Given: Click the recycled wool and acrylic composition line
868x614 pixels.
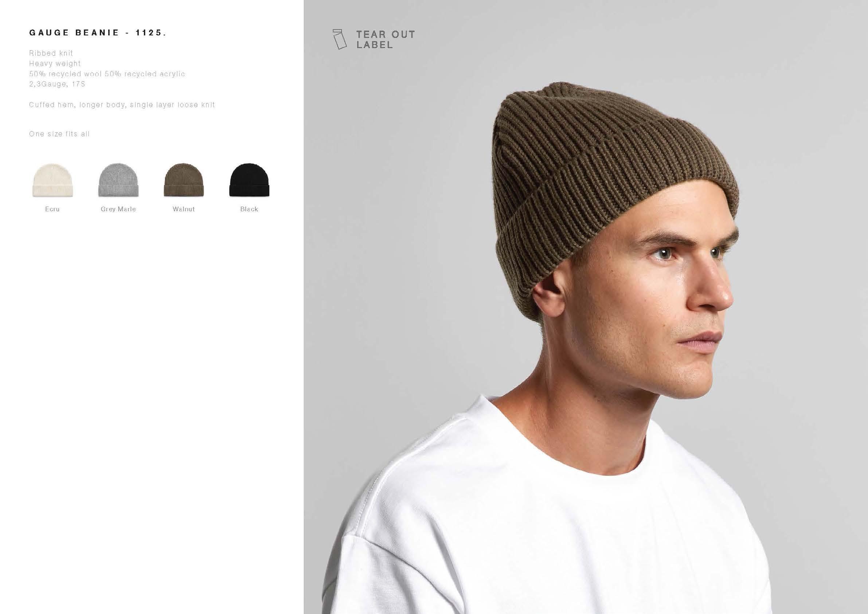Looking at the screenshot, I should (x=107, y=74).
